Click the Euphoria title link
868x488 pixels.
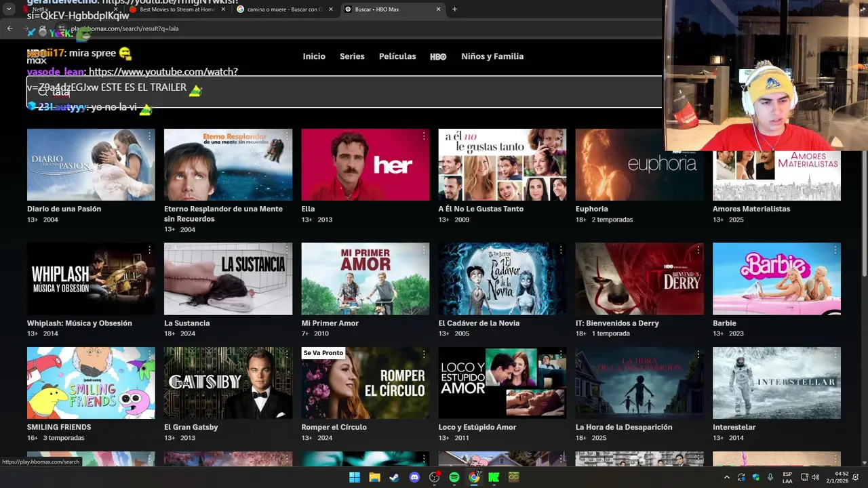coord(591,209)
